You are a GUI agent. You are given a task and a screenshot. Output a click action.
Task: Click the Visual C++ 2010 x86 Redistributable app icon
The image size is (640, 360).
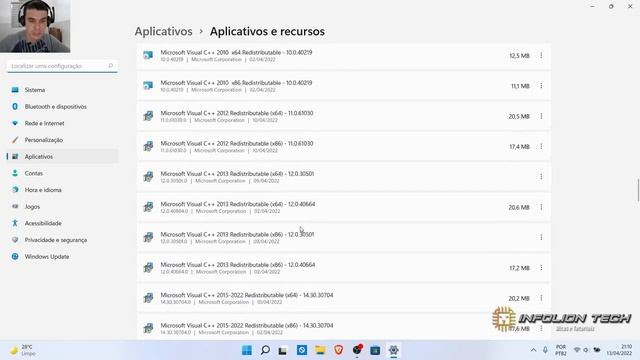point(148,86)
